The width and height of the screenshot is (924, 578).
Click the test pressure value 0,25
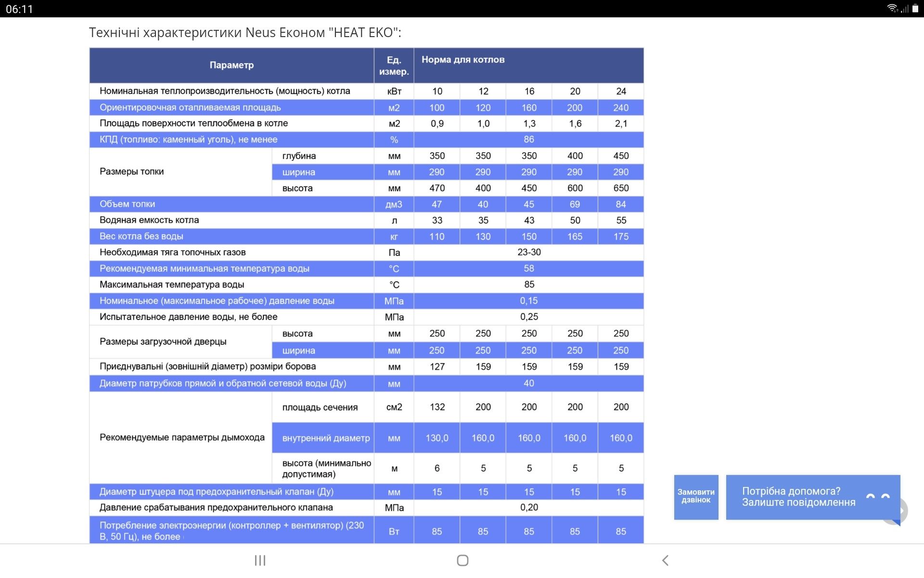click(x=529, y=317)
